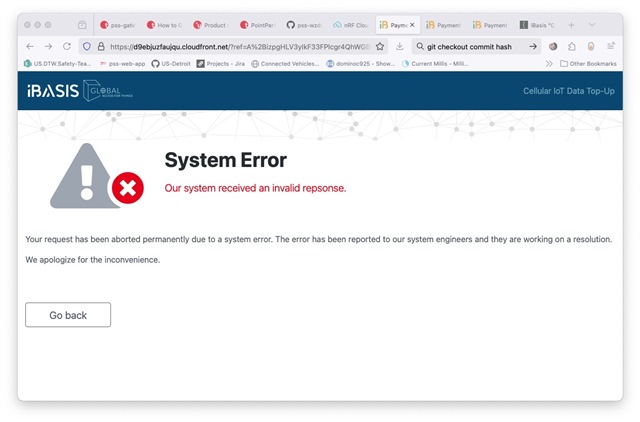Viewport: 640px width, 422px height.
Task: Go forward one page with the arrow
Action: 48,47
